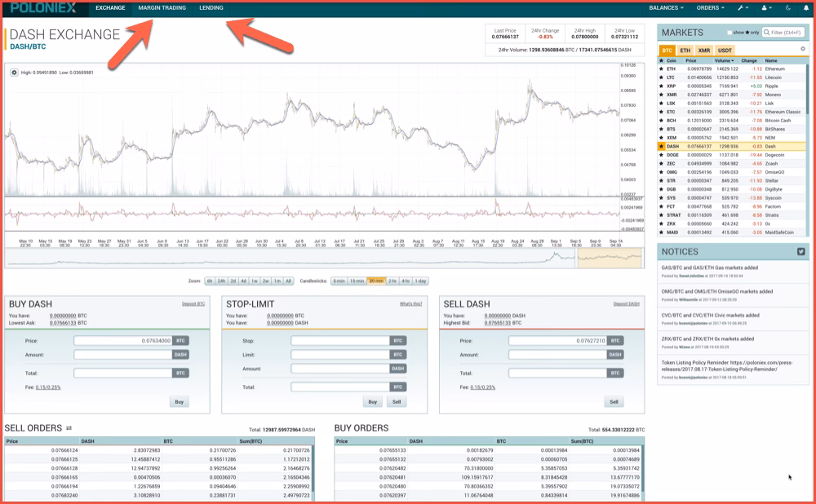Open the account menu person icon
The height and width of the screenshot is (504, 816).
pyautogui.click(x=765, y=8)
